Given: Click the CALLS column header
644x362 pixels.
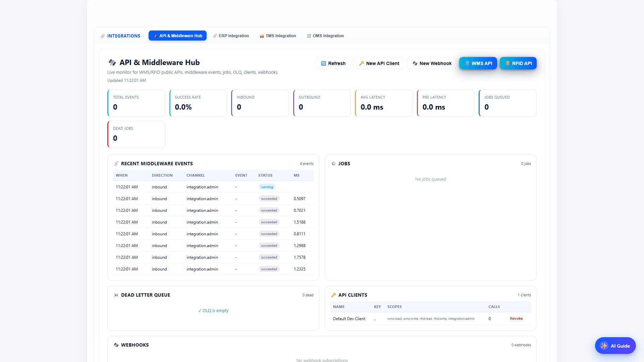Looking at the screenshot, I should pyautogui.click(x=494, y=307).
